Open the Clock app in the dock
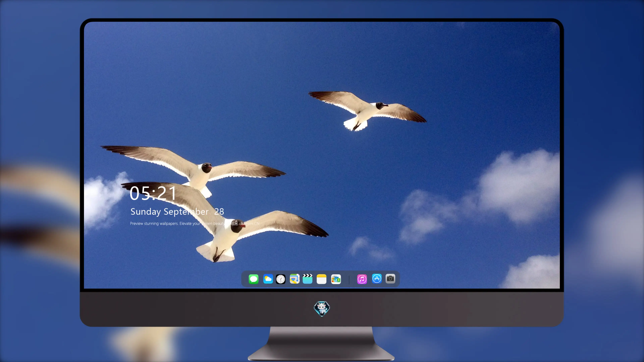 281,279
